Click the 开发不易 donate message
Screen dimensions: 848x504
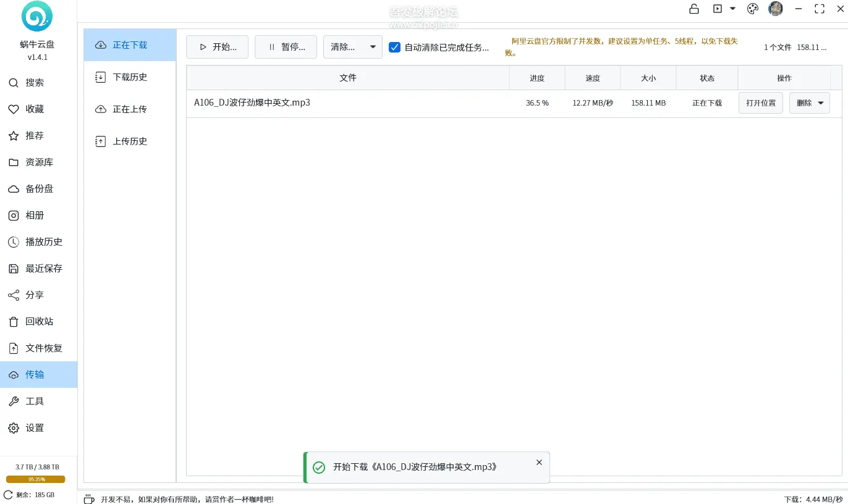[x=187, y=499]
